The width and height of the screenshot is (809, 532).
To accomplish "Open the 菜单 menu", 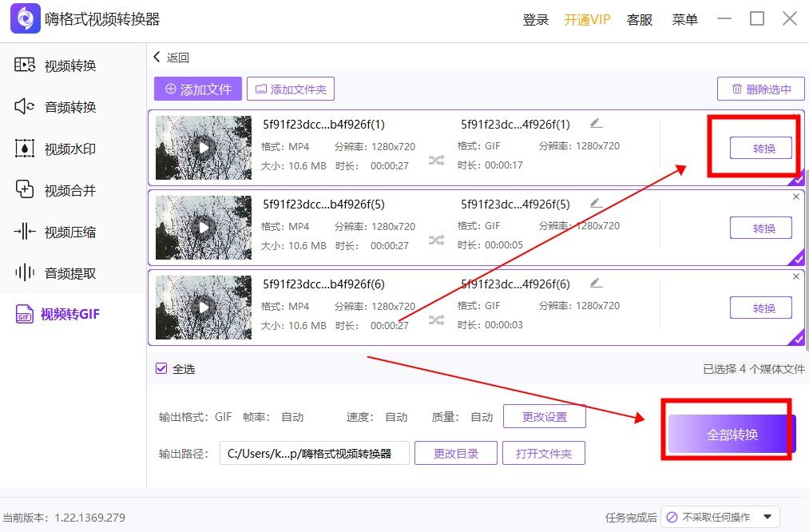I will (x=684, y=19).
